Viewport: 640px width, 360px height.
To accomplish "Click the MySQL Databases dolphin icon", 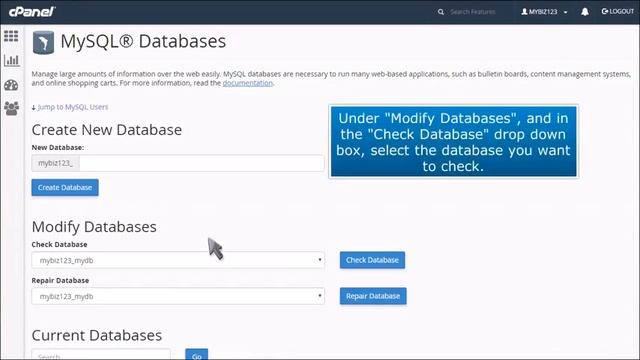I will 43,42.
